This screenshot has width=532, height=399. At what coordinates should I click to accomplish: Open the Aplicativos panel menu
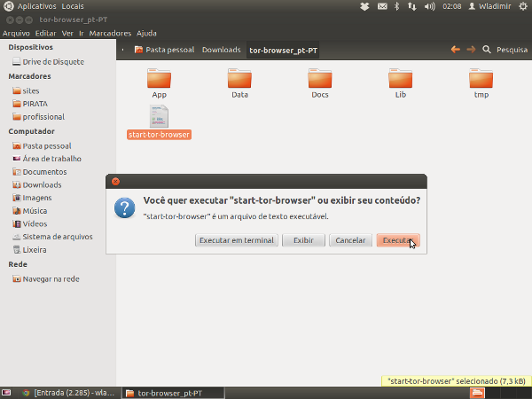(x=36, y=6)
